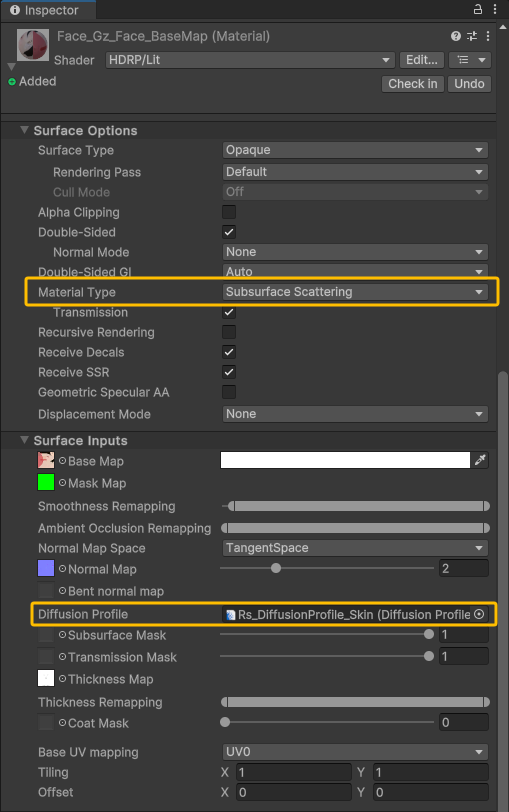Uncheck the Transmission checkbox
509x812 pixels.
[x=229, y=312]
